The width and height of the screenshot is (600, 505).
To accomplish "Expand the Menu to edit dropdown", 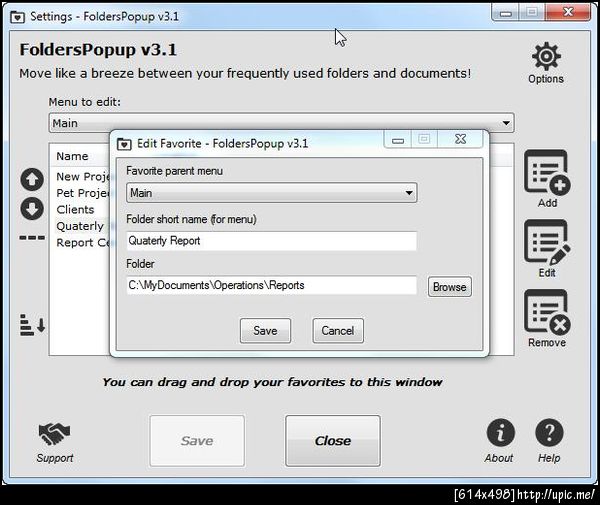I will (x=281, y=123).
